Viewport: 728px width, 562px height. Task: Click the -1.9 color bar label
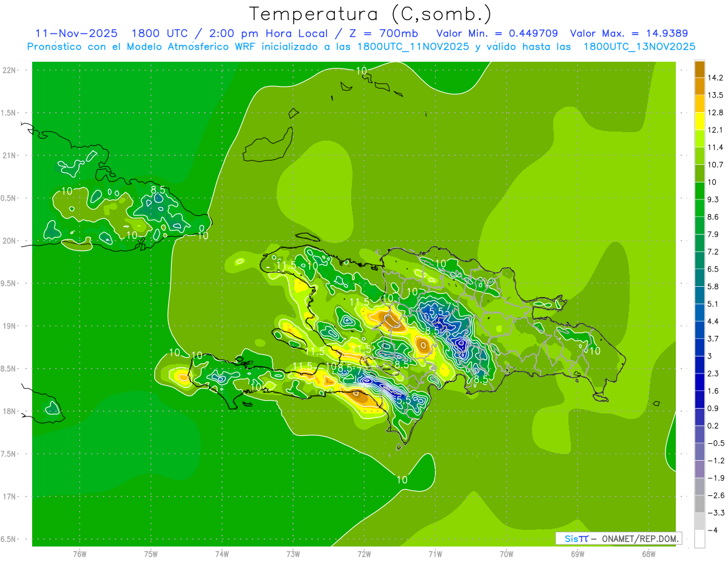pyautogui.click(x=715, y=478)
